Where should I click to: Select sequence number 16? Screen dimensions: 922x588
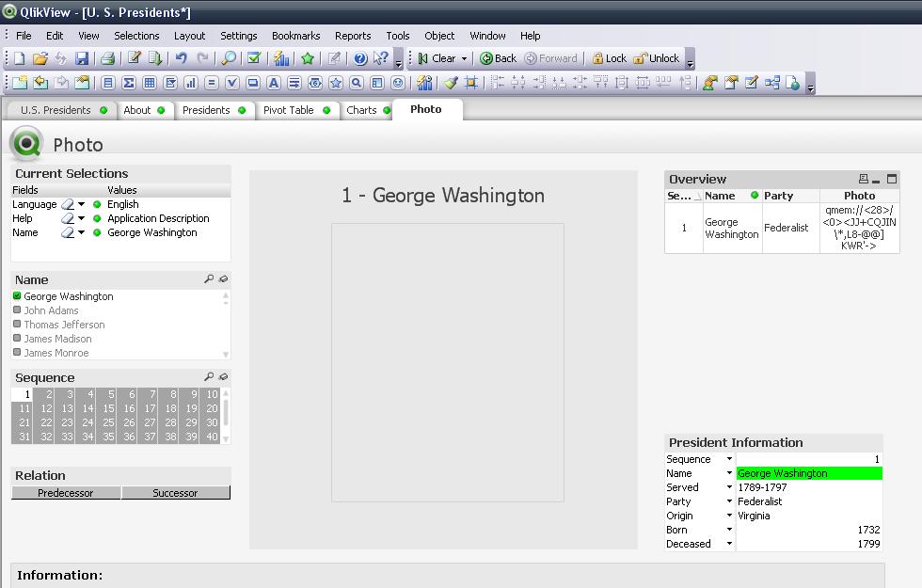[x=126, y=408]
